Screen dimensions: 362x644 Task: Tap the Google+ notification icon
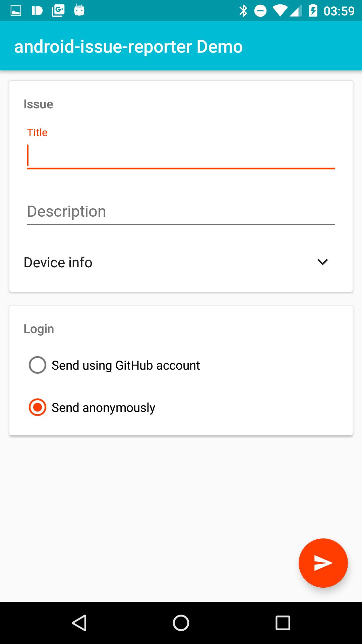point(58,11)
